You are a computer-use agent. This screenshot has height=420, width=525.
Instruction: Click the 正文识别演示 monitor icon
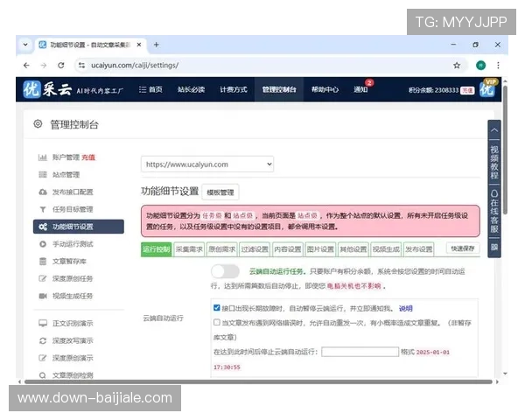click(43, 323)
